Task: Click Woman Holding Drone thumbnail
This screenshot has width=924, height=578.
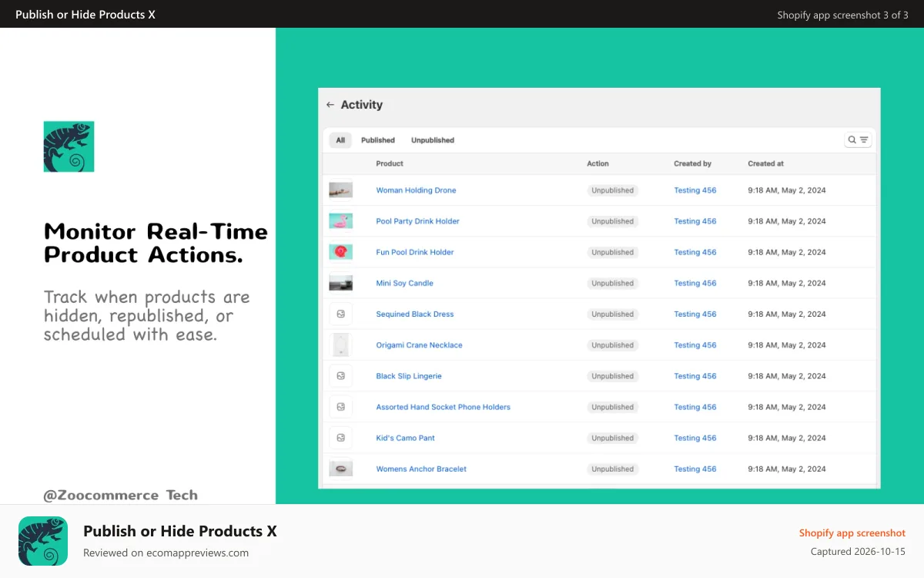Action: tap(340, 190)
